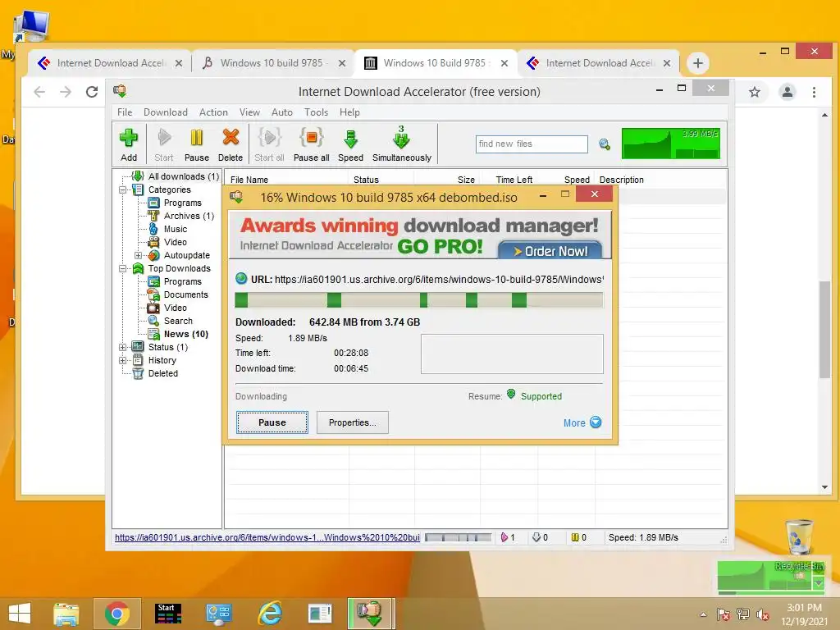Expand the Status (1) tree node

click(123, 347)
